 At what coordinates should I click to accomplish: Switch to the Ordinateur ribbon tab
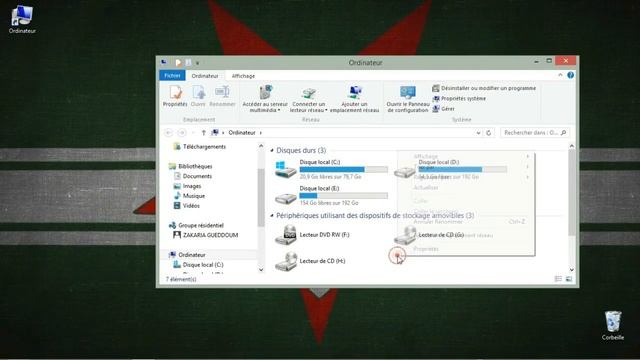(205, 76)
